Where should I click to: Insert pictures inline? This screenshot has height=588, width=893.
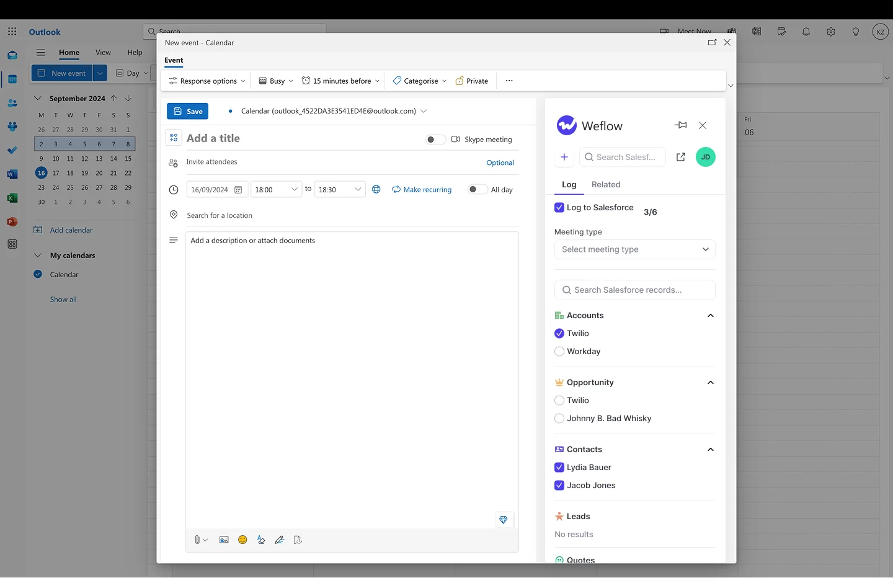(224, 540)
